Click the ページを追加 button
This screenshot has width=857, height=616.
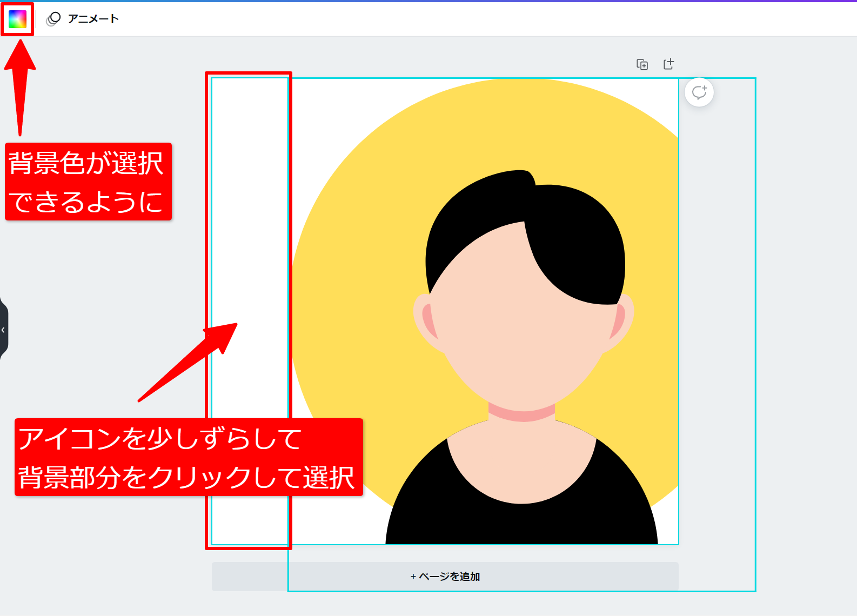click(x=445, y=577)
